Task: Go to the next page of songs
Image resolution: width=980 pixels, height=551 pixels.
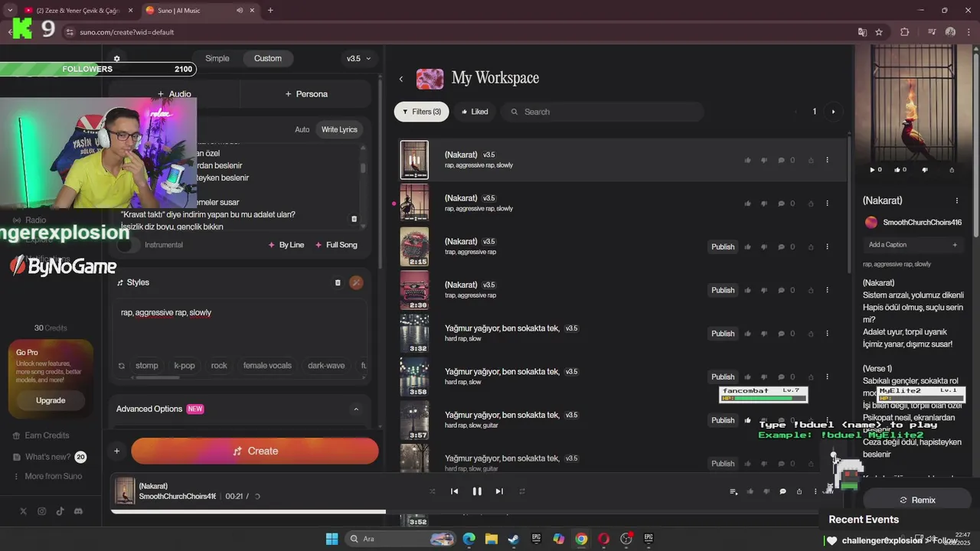Action: (833, 112)
